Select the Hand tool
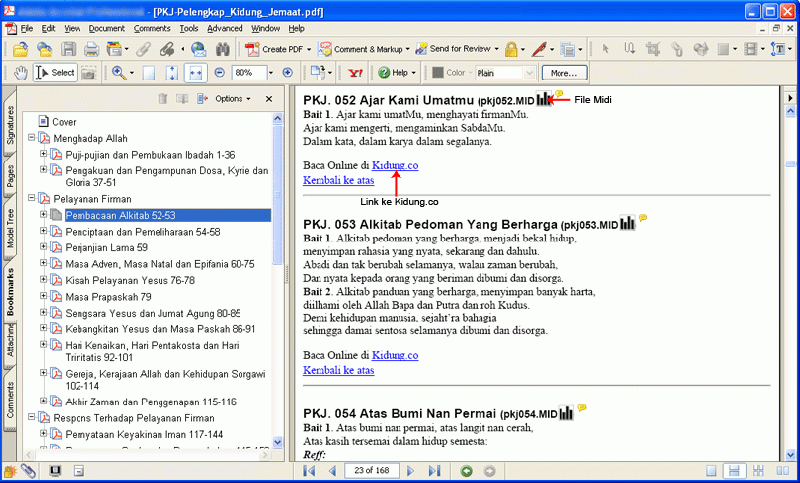Viewport: 800px width, 483px height. coord(21,73)
